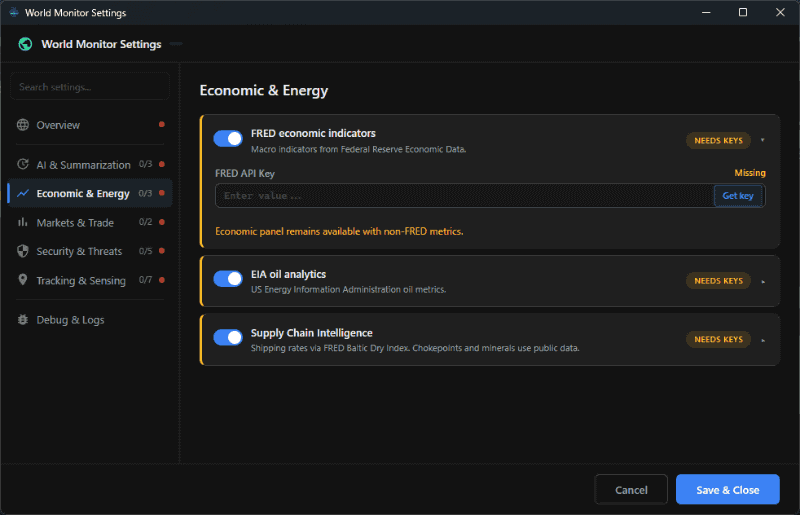Expand the EIA oil analytics section

pos(763,281)
